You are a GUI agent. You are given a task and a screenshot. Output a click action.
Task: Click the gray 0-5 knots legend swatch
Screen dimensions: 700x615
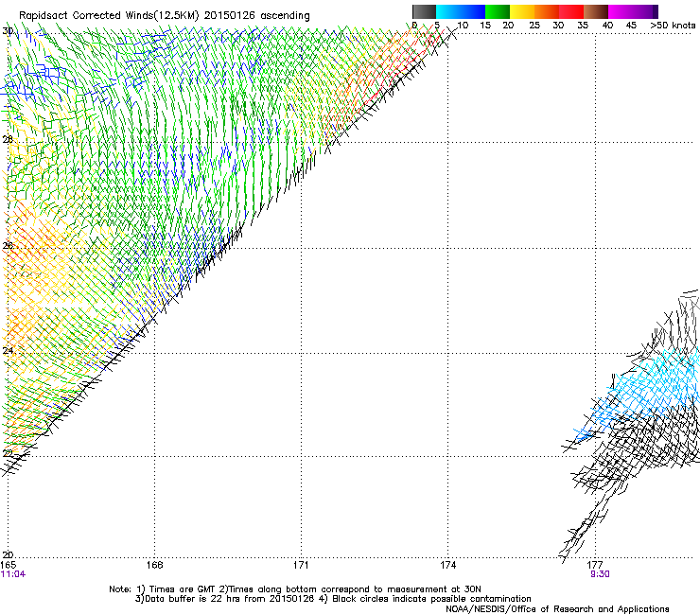[x=424, y=11]
